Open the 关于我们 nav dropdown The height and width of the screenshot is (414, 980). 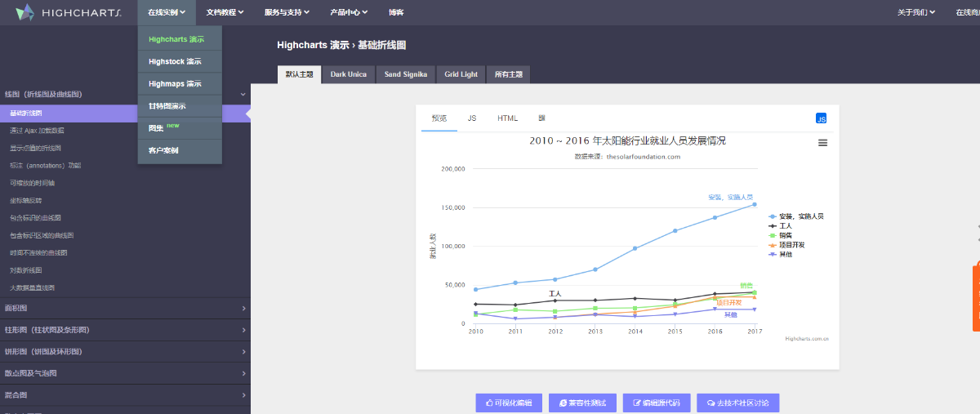(x=916, y=12)
